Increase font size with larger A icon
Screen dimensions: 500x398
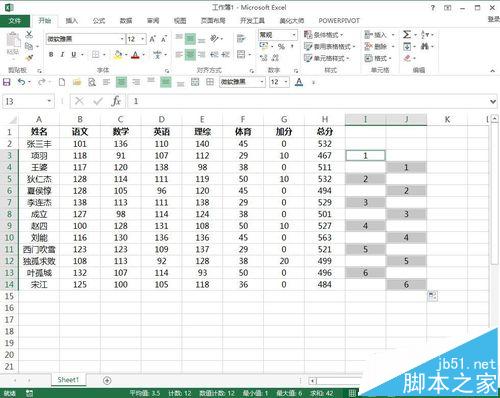coord(152,39)
